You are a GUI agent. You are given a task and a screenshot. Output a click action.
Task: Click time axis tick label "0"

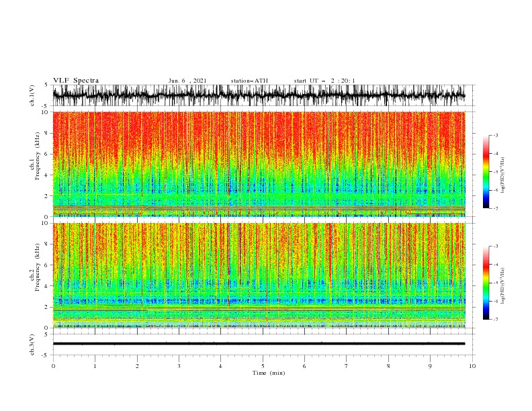tap(53, 366)
